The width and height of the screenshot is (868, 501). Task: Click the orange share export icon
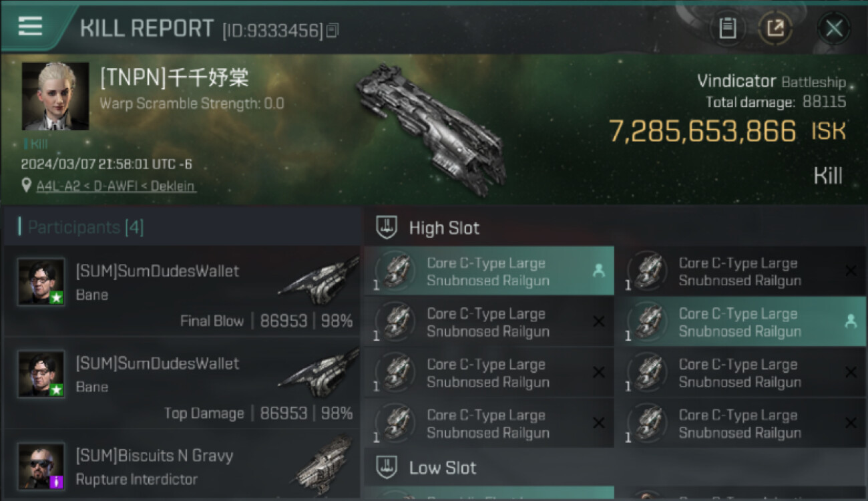pos(775,28)
